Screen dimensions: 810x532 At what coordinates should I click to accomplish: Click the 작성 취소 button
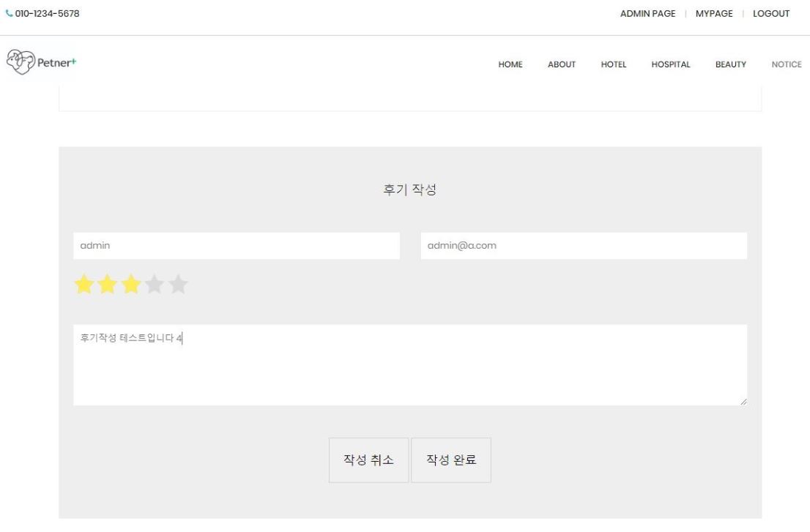[x=369, y=460]
